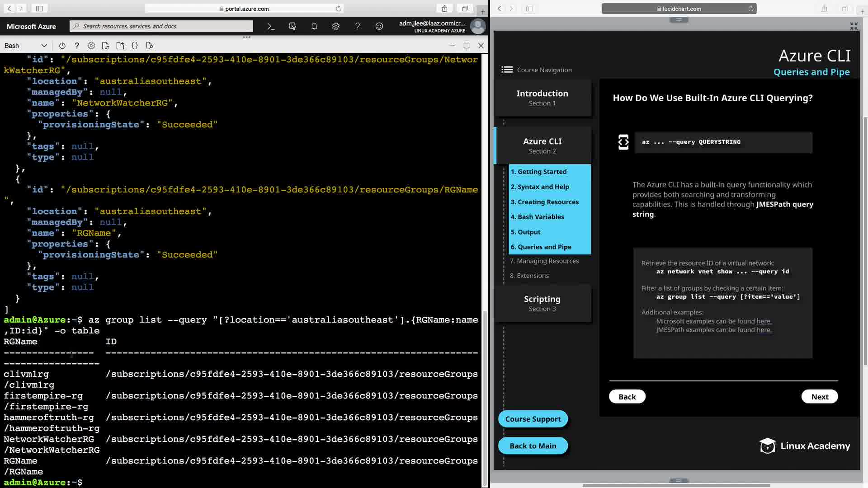Open new Cloud Shell session icon
868x488 pixels.
pos(120,46)
